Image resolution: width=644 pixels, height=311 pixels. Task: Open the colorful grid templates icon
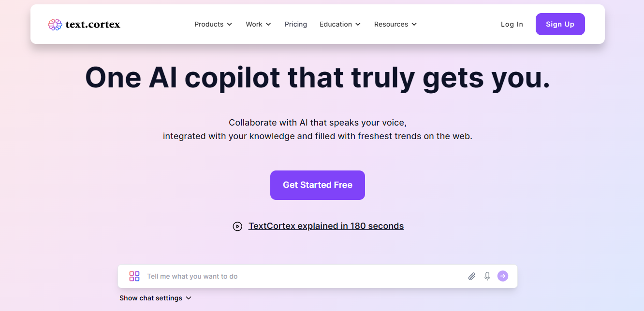134,276
